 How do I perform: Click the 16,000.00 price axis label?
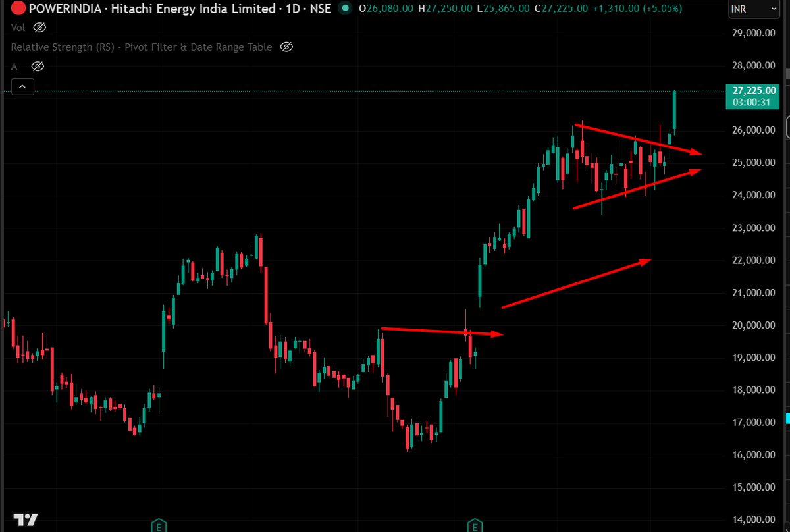(754, 455)
